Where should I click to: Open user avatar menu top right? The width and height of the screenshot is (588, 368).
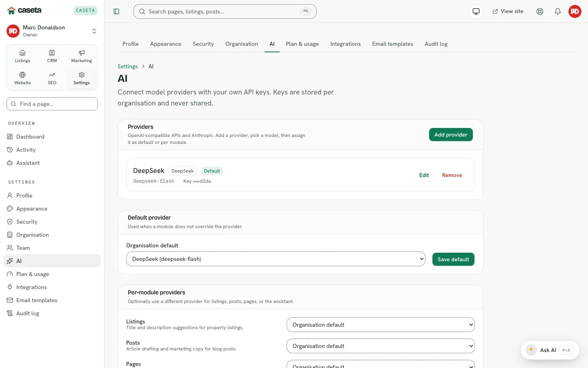coord(575,11)
